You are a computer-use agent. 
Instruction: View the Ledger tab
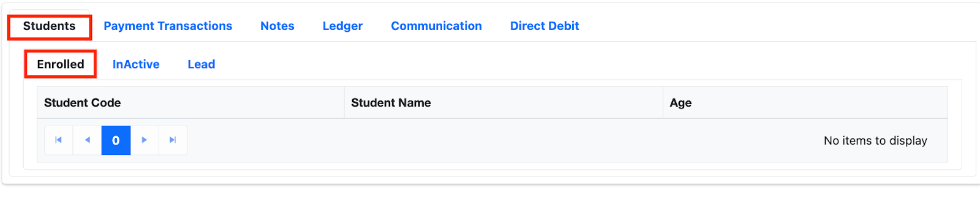pyautogui.click(x=342, y=26)
